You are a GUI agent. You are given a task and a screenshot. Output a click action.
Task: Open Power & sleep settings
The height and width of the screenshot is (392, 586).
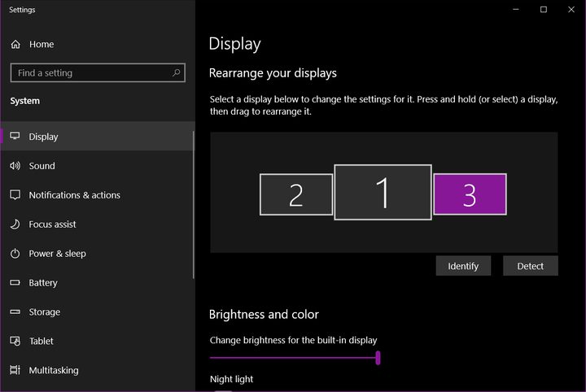[x=97, y=254]
